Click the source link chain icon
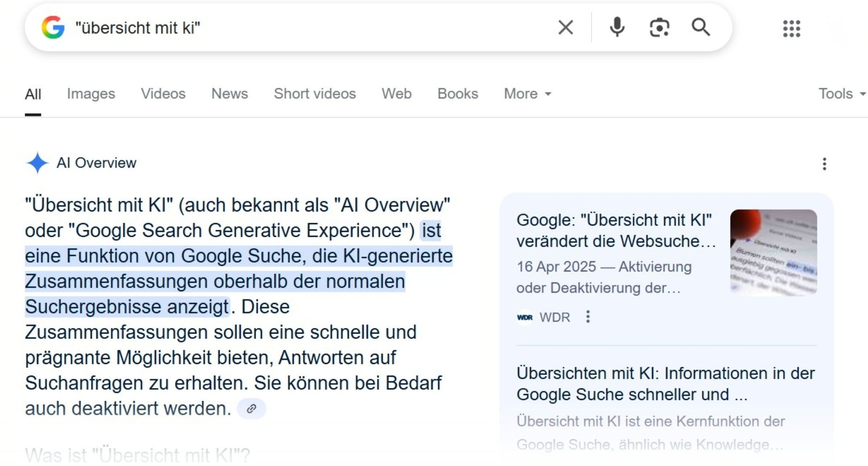The width and height of the screenshot is (868, 466). pyautogui.click(x=251, y=408)
